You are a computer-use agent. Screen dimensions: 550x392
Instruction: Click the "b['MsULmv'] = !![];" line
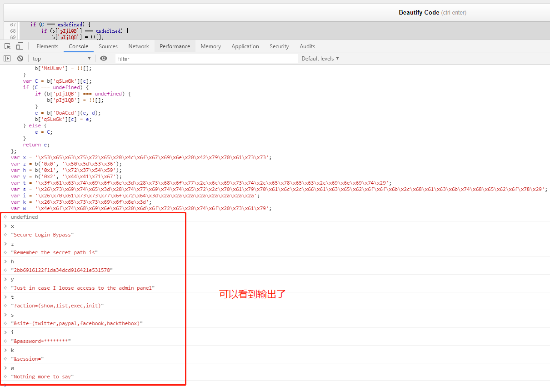click(63, 68)
